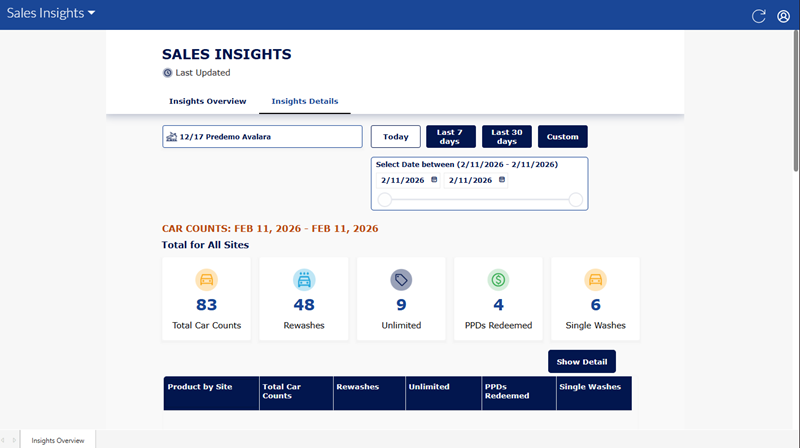
Task: Click the refresh icon in header
Action: pyautogui.click(x=758, y=16)
